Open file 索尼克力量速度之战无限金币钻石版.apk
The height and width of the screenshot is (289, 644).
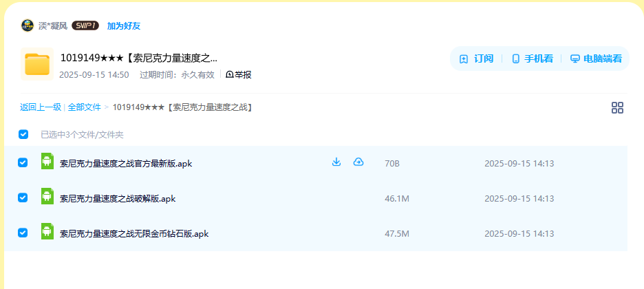(134, 234)
